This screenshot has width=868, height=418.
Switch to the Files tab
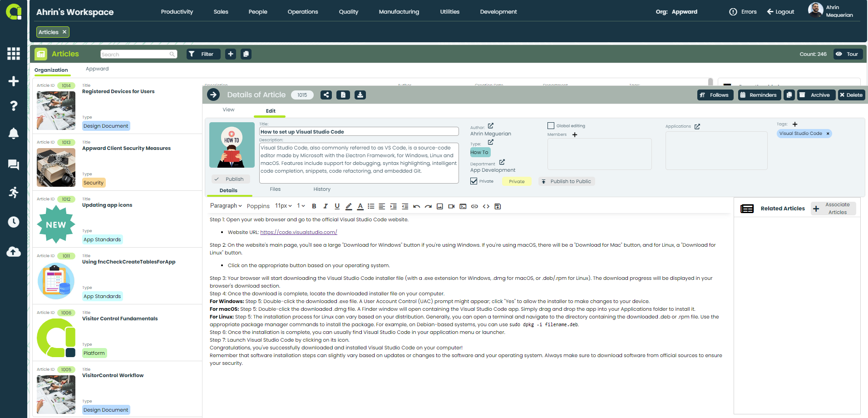[275, 189]
